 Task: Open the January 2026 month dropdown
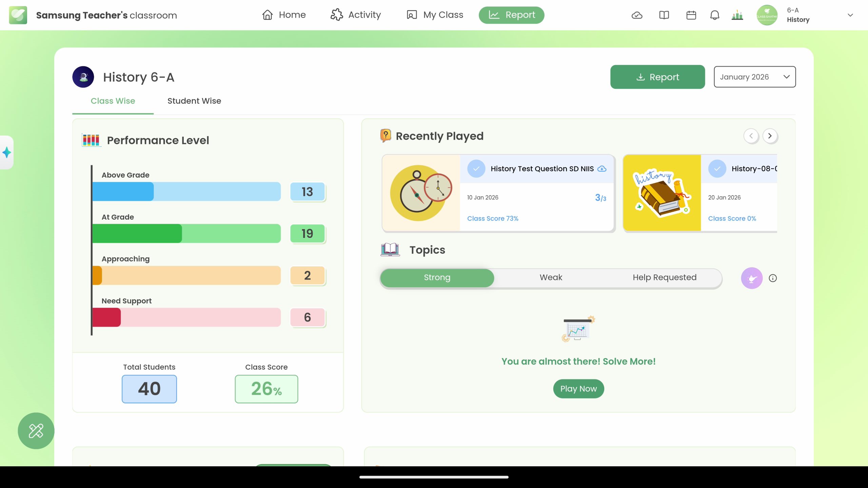(x=754, y=77)
